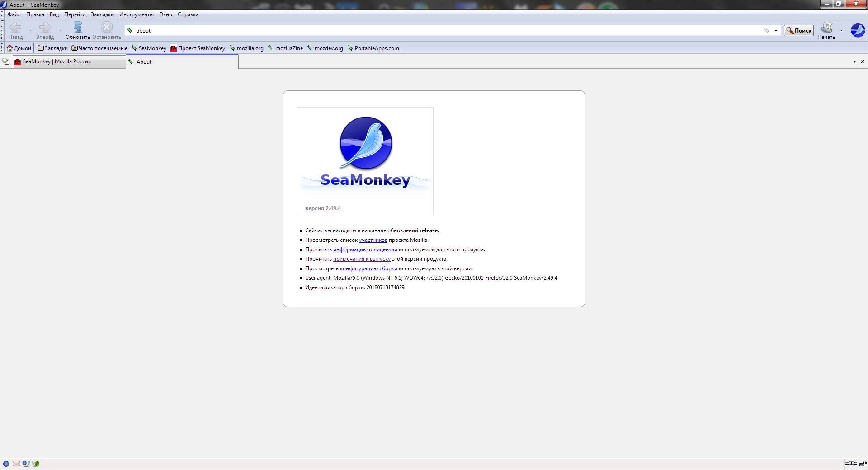Screen dimensions: 868x470
Task: Open the SeaMonkey bookmark in toolbar
Action: (x=149, y=48)
